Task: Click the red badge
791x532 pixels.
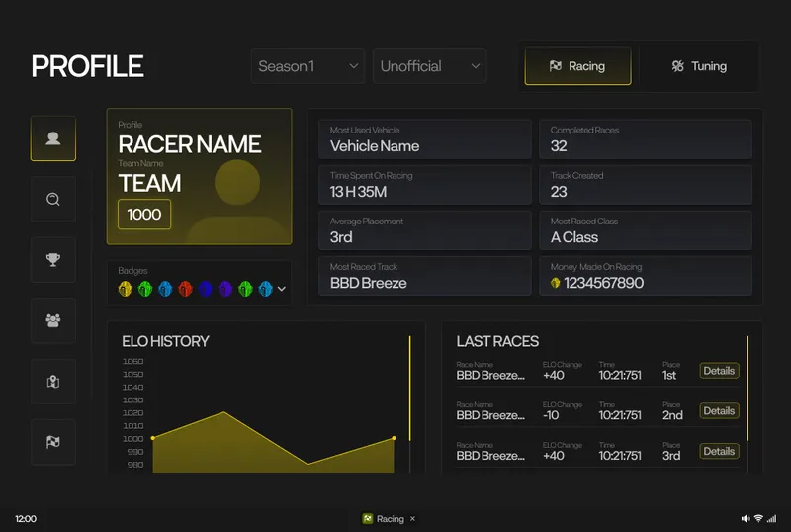Action: point(185,289)
